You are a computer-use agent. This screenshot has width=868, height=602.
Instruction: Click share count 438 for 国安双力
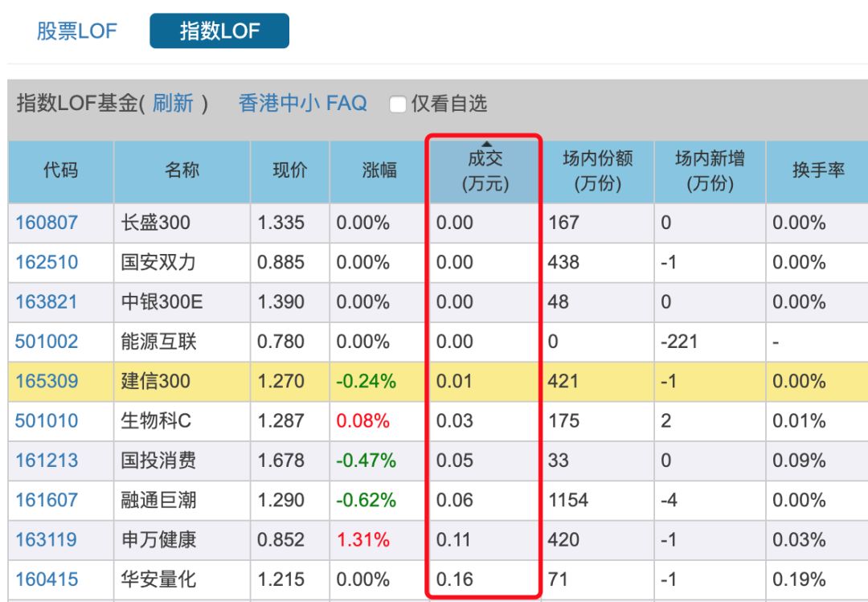pyautogui.click(x=563, y=263)
